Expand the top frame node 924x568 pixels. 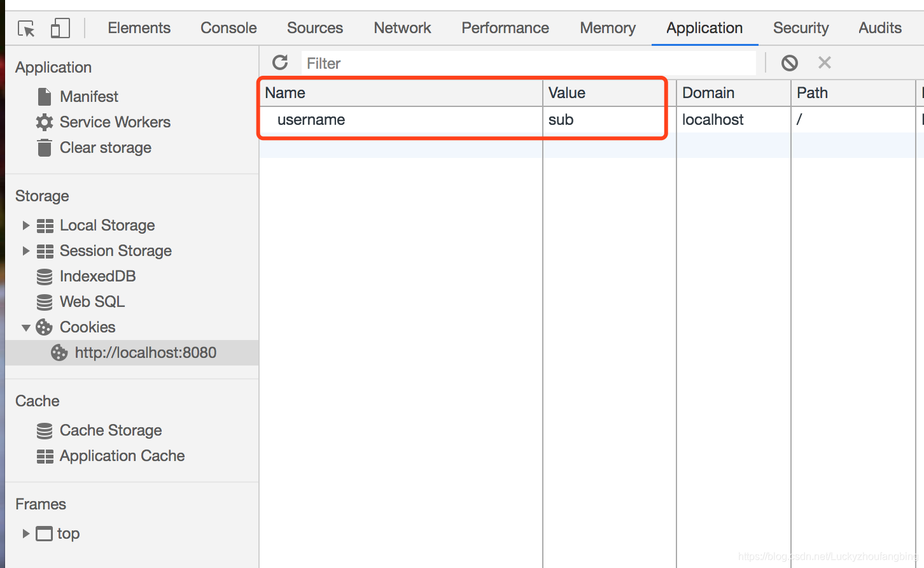[x=26, y=534]
